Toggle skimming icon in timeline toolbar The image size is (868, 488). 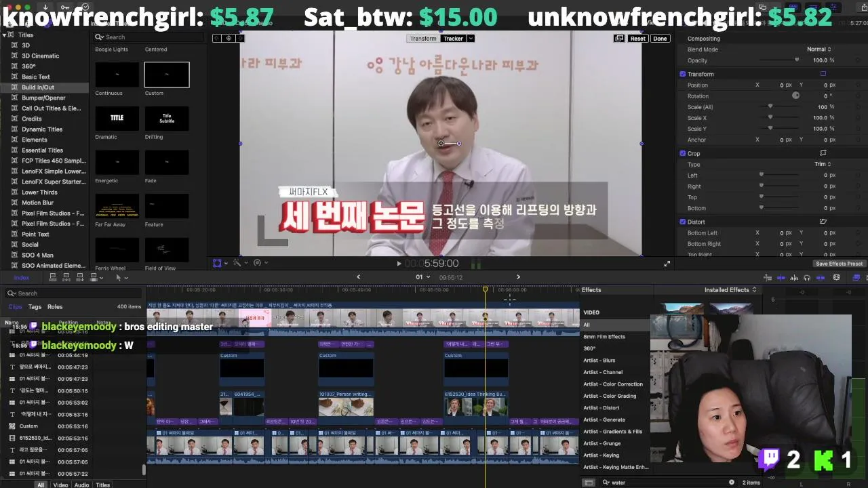pyautogui.click(x=781, y=277)
